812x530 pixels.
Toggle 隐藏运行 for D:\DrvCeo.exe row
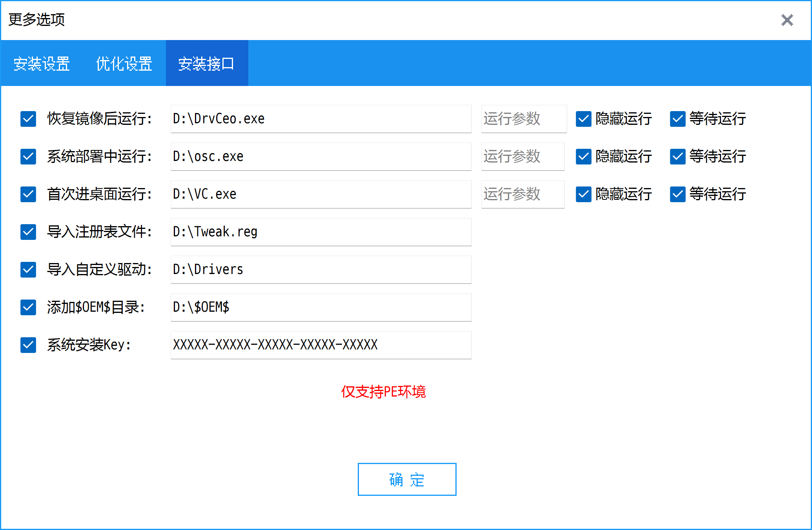tap(583, 119)
